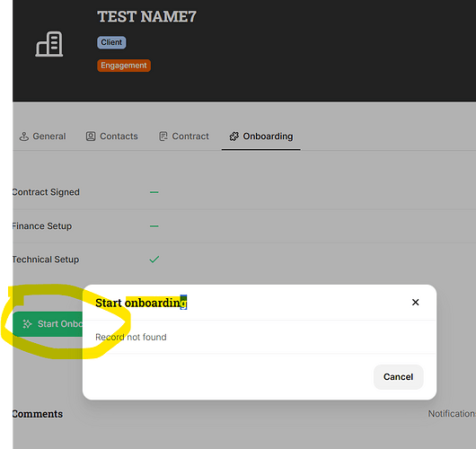Click the sparkle icon on Start Onboarding button
The image size is (476, 449).
click(x=27, y=324)
